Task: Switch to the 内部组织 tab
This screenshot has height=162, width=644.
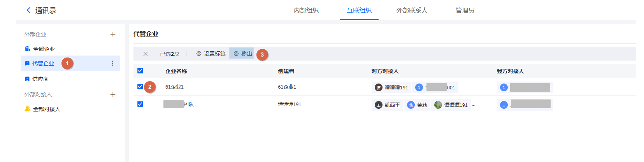Action: pos(306,10)
